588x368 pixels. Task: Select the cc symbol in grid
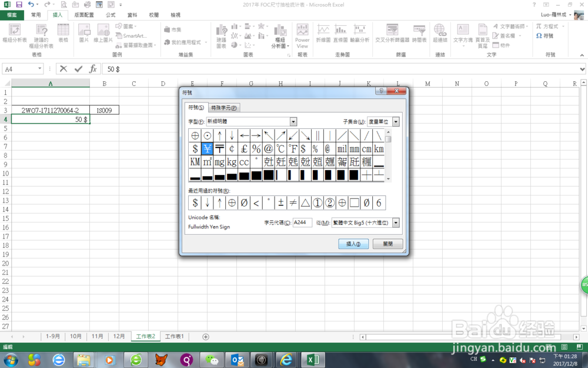coord(244,162)
